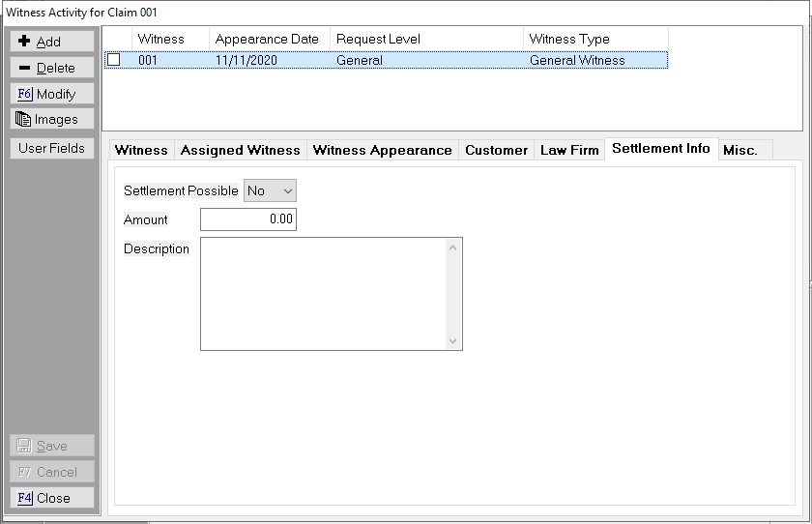Tick the checkbox for witness 001 row

(114, 60)
